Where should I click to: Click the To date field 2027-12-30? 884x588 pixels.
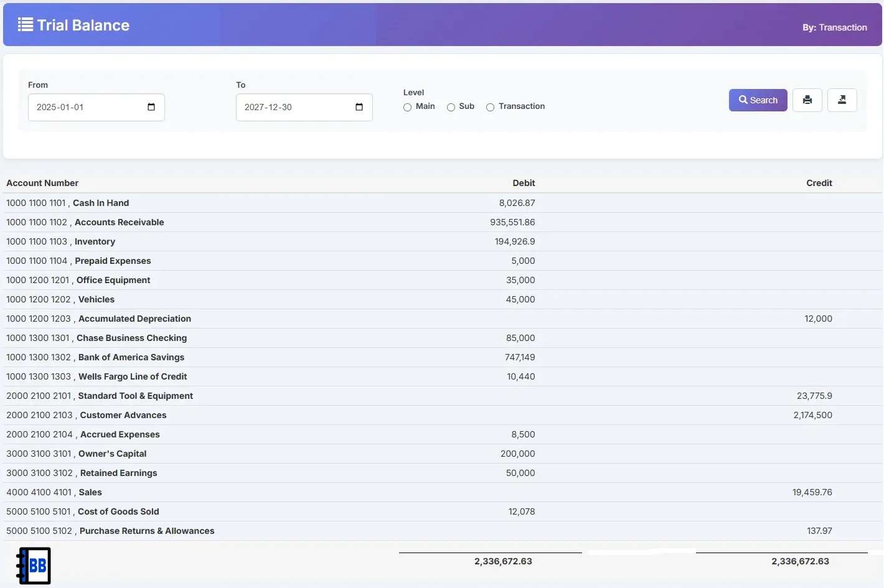[304, 107]
